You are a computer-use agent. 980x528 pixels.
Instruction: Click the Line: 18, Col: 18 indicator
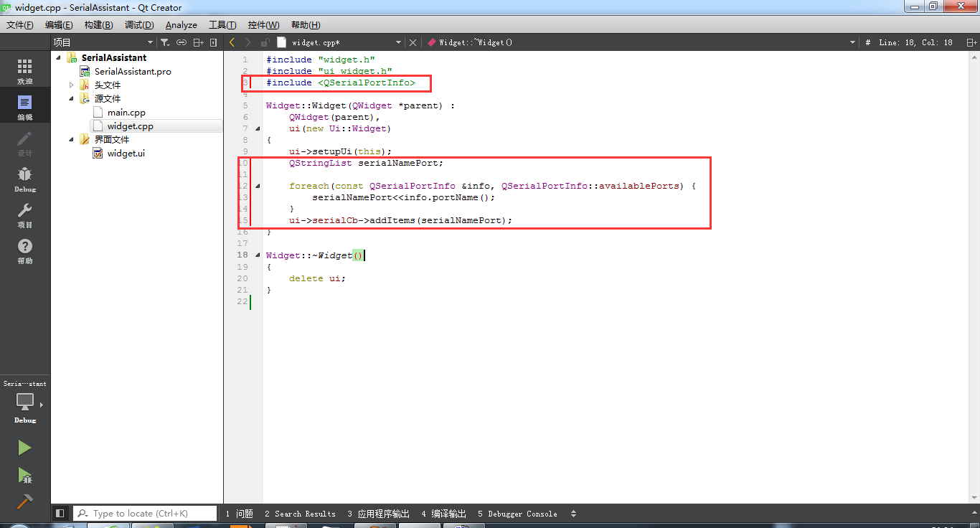(915, 42)
